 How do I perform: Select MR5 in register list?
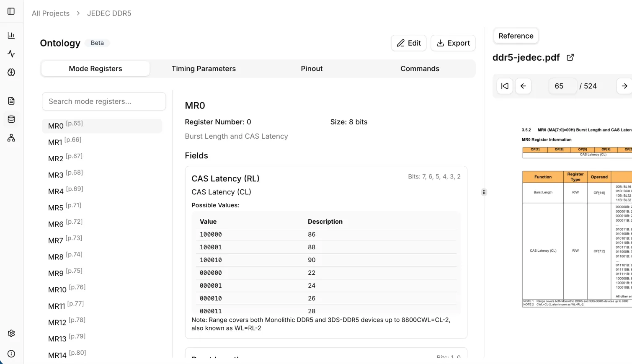tap(102, 207)
